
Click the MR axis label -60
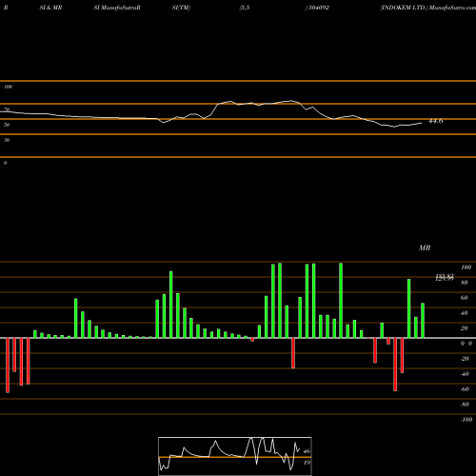pos(465,389)
